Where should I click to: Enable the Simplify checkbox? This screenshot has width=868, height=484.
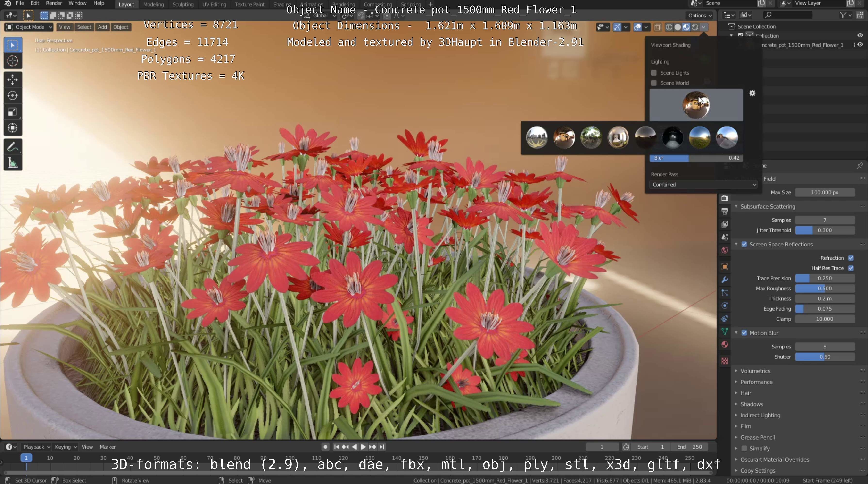point(744,449)
